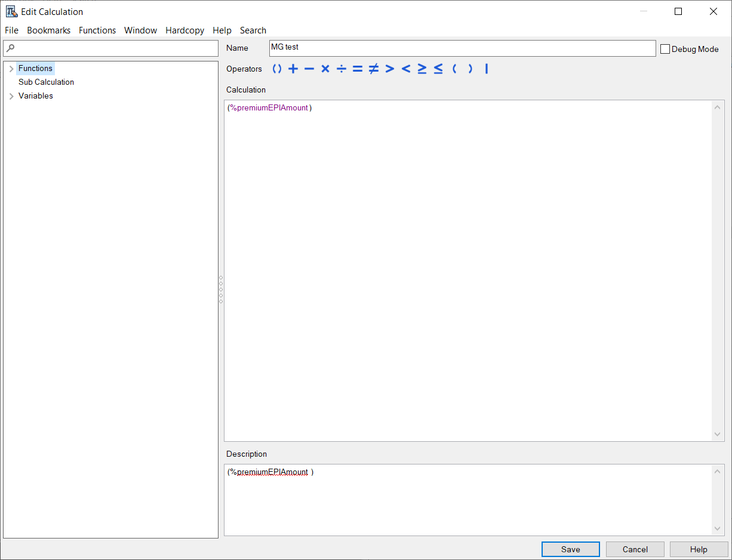The width and height of the screenshot is (732, 560).
Task: Cancel editing the calculation
Action: click(635, 549)
